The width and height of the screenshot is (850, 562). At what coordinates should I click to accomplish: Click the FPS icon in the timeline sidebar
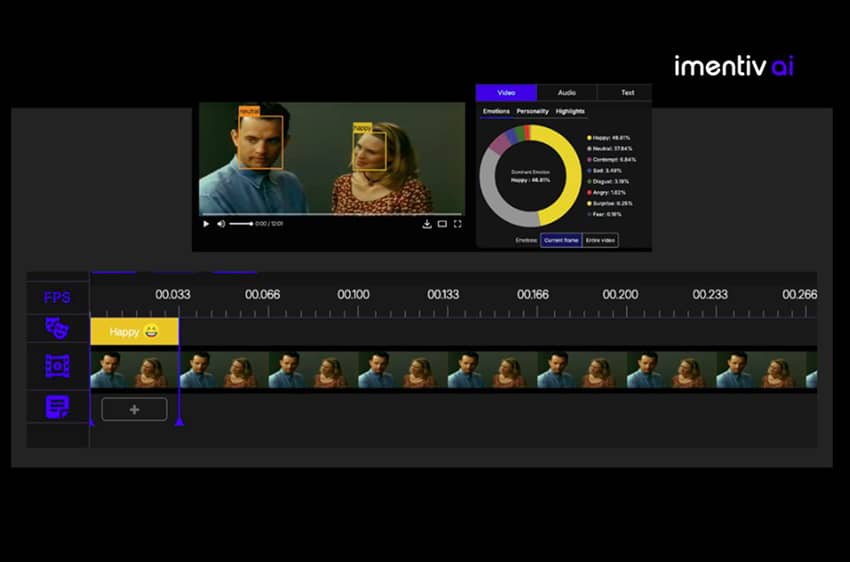57,298
